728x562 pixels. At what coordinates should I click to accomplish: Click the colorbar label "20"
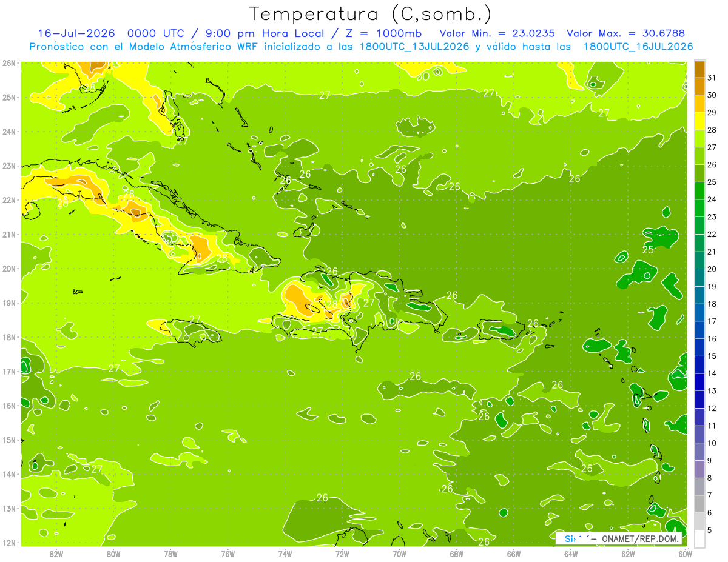[712, 269]
